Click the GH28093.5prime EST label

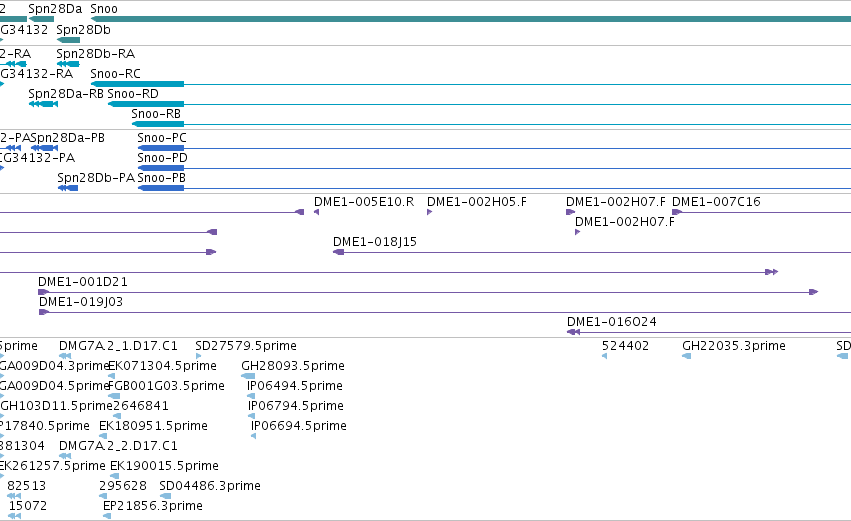[293, 366]
